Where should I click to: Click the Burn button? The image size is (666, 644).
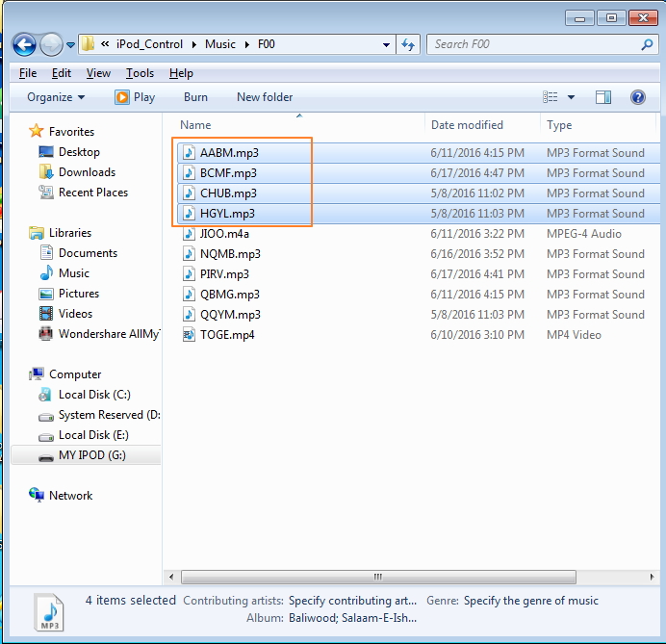click(195, 97)
